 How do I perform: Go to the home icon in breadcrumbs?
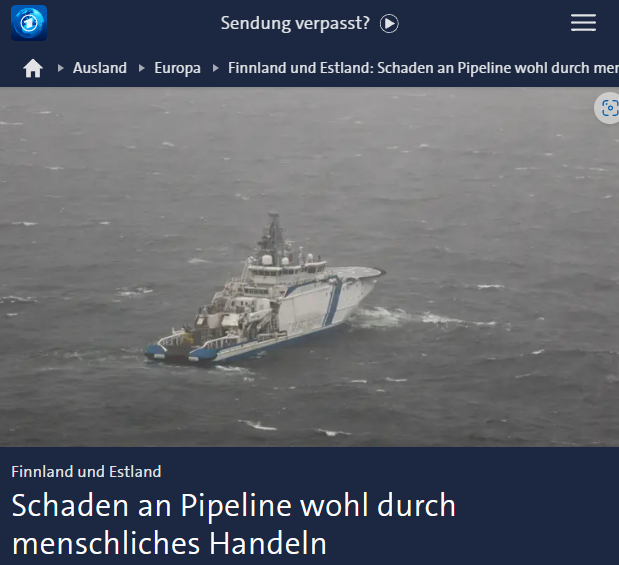click(33, 68)
